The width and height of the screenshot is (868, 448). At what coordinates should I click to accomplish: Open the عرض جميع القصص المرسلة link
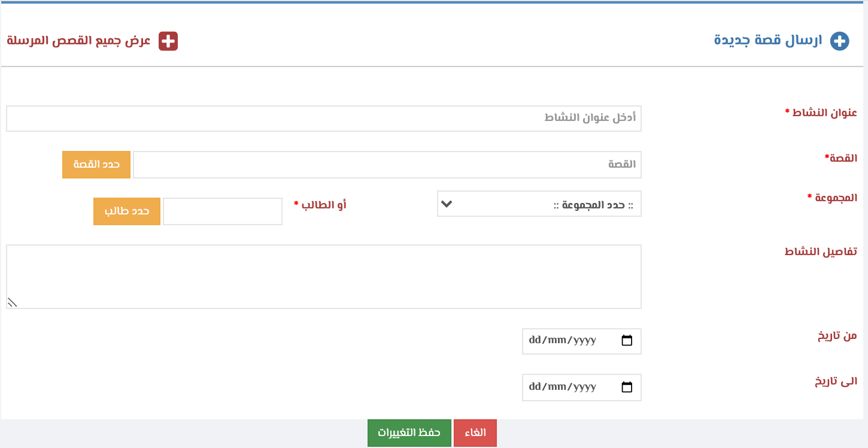78,41
